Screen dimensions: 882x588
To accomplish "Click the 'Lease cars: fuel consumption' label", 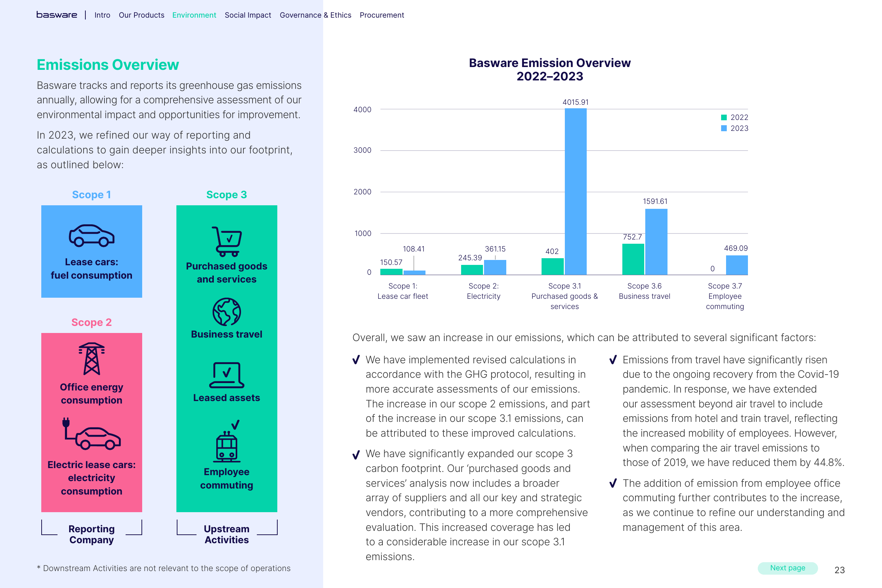I will [91, 268].
